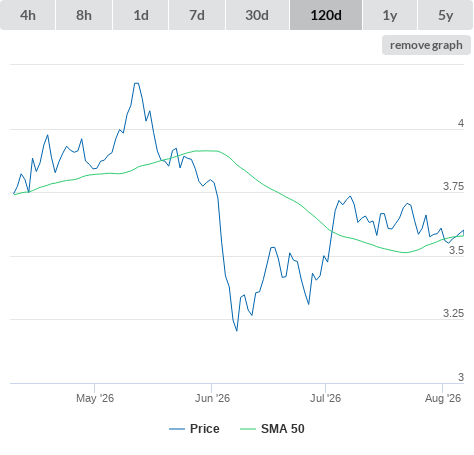This screenshot has width=474, height=455.
Task: Open the 7d time range view
Action: [x=197, y=15]
